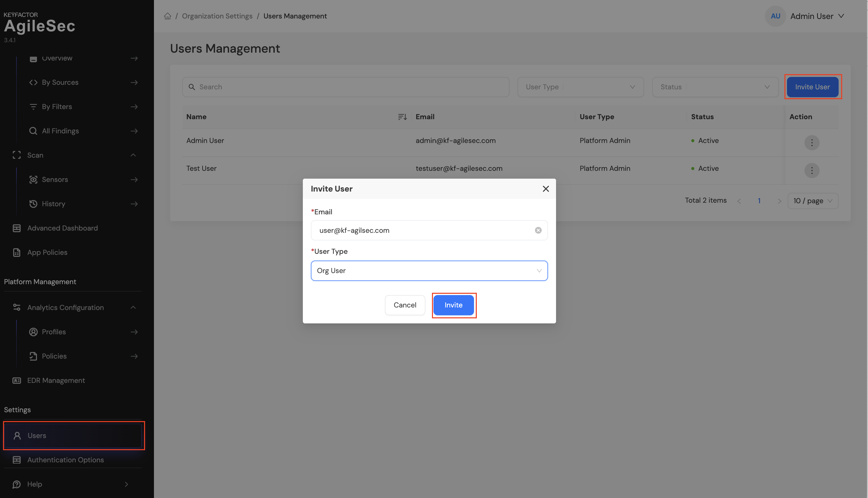Close the Invite User dialog

pos(546,189)
